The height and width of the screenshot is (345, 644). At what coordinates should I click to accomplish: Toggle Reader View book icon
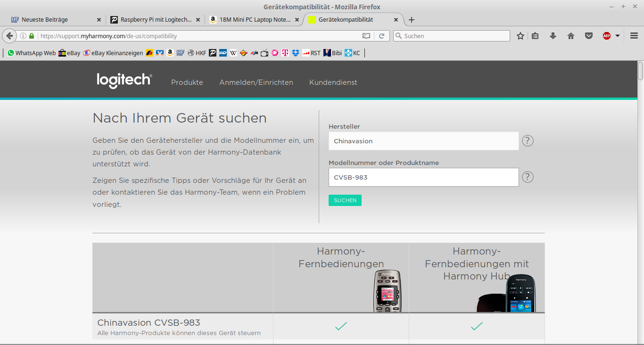coord(366,36)
